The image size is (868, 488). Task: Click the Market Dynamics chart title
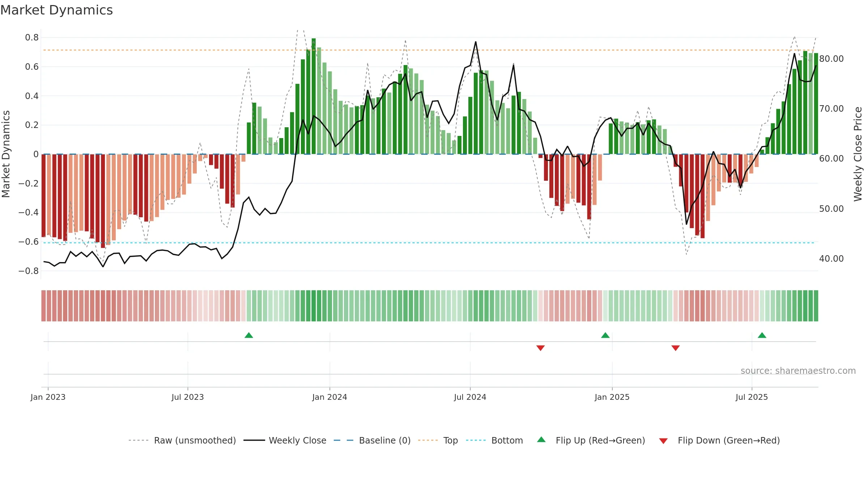(57, 10)
